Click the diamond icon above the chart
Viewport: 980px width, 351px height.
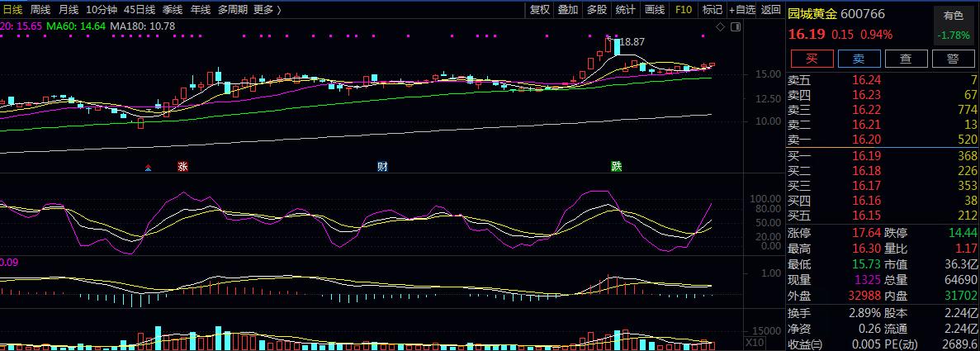(720, 27)
